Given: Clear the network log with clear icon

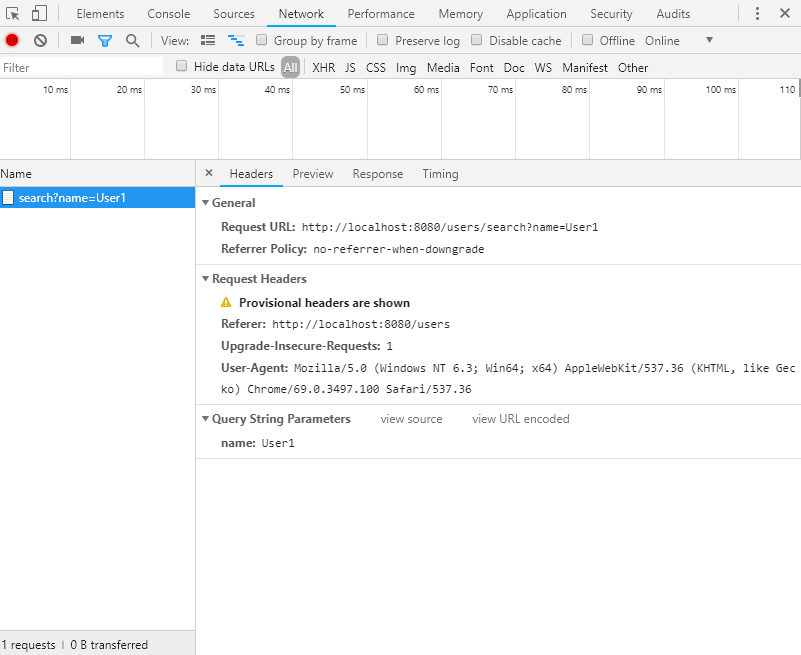Looking at the screenshot, I should pyautogui.click(x=40, y=40).
